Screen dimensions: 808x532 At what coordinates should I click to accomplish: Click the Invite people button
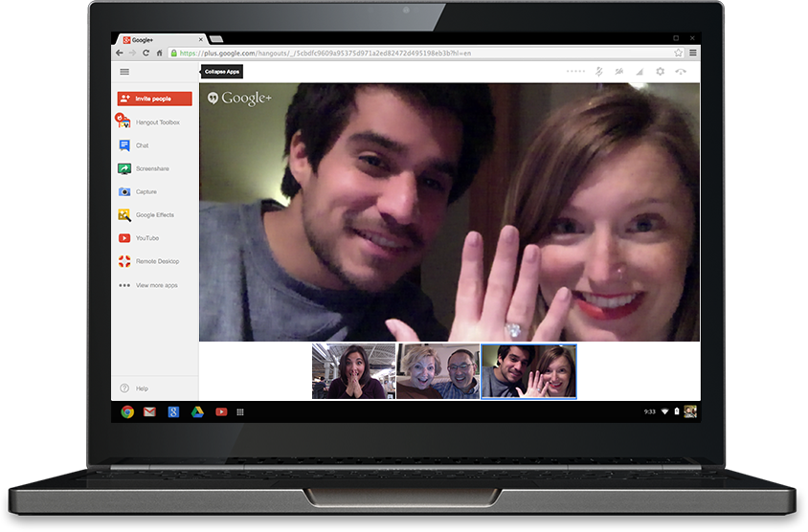click(154, 99)
